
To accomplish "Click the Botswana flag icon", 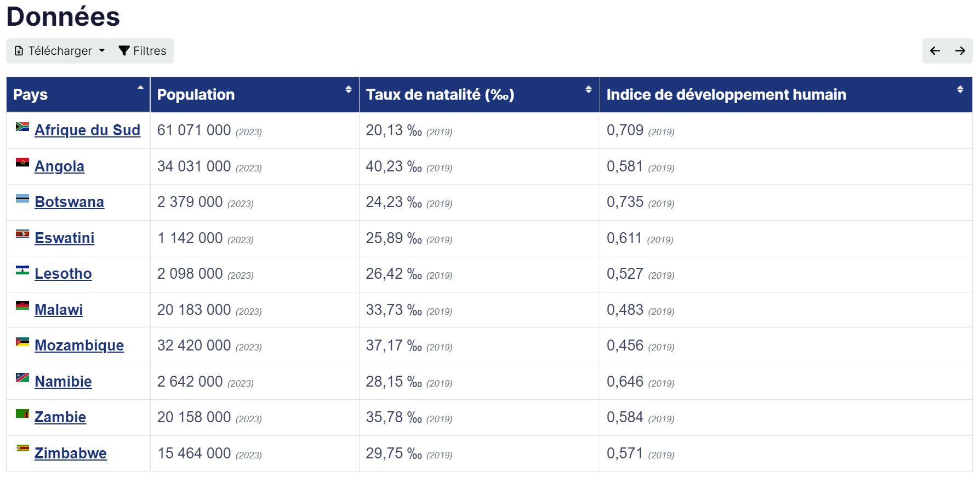I will (x=22, y=198).
